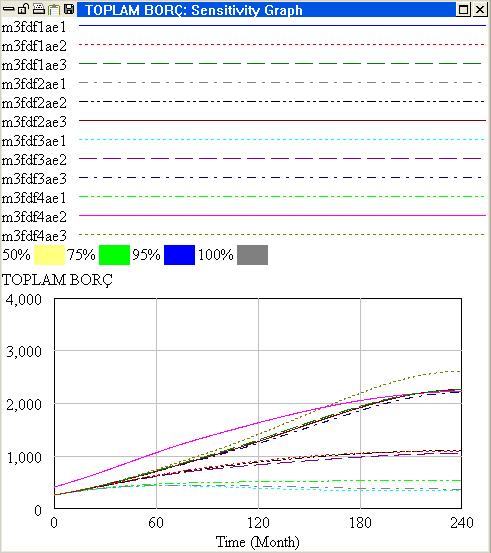
Task: Click the TOPLAM BORÇ title bar
Action: [x=266, y=10]
